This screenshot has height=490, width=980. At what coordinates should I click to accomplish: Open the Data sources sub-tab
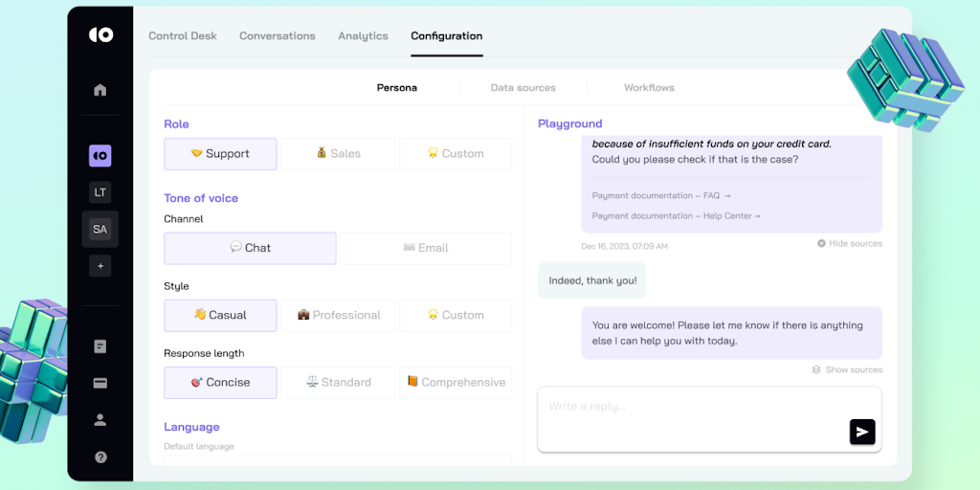(x=523, y=88)
